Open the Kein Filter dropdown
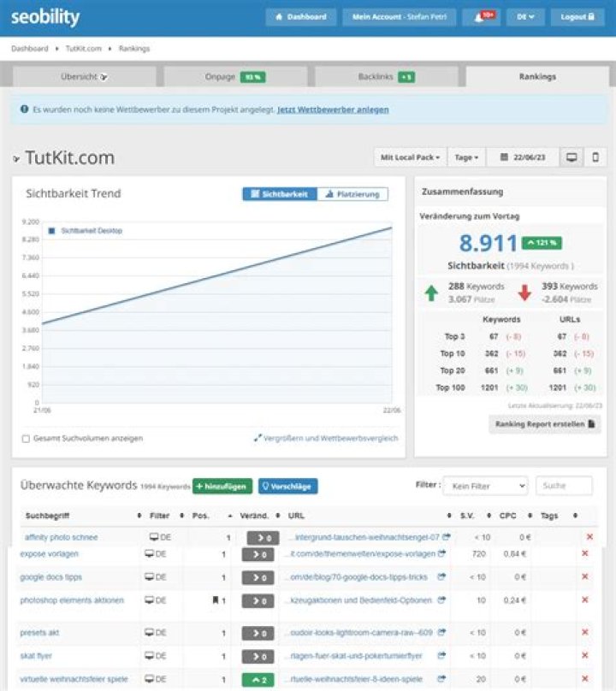 coord(485,486)
